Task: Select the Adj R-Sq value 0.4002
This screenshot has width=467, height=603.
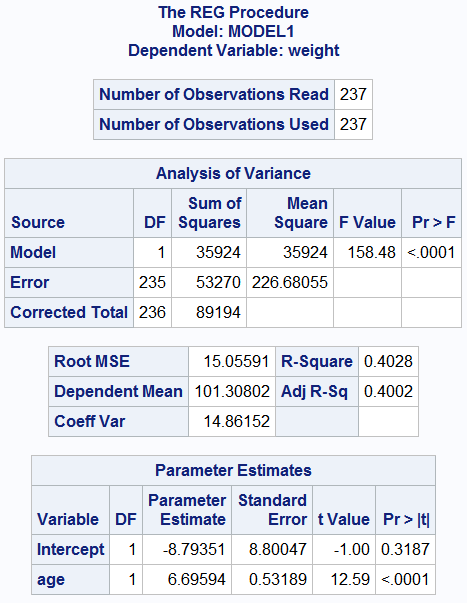Action: (x=388, y=391)
